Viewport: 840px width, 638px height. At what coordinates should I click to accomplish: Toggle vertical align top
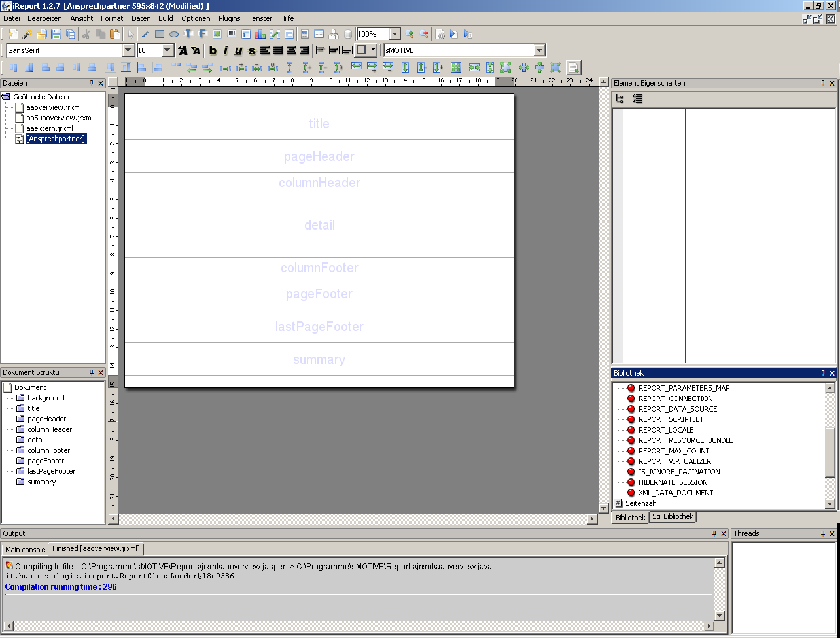pos(321,50)
